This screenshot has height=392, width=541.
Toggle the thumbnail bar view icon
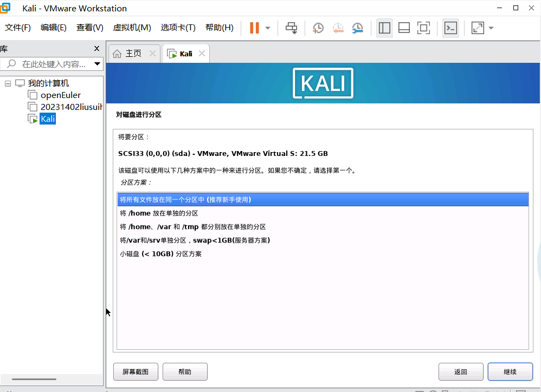click(x=404, y=28)
